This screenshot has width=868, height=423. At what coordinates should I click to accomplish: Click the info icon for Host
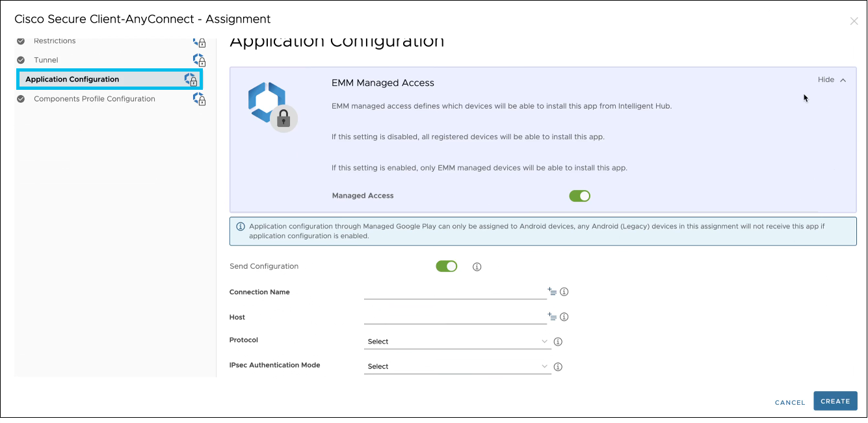pyautogui.click(x=564, y=317)
